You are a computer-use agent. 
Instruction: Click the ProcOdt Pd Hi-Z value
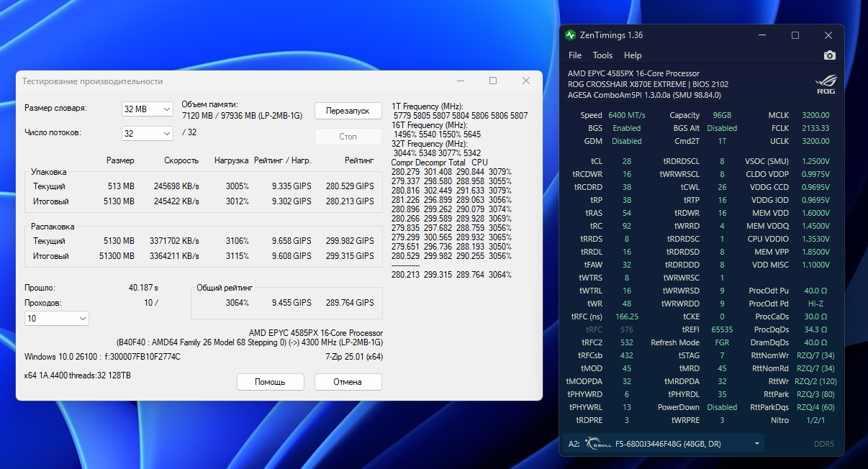(816, 304)
